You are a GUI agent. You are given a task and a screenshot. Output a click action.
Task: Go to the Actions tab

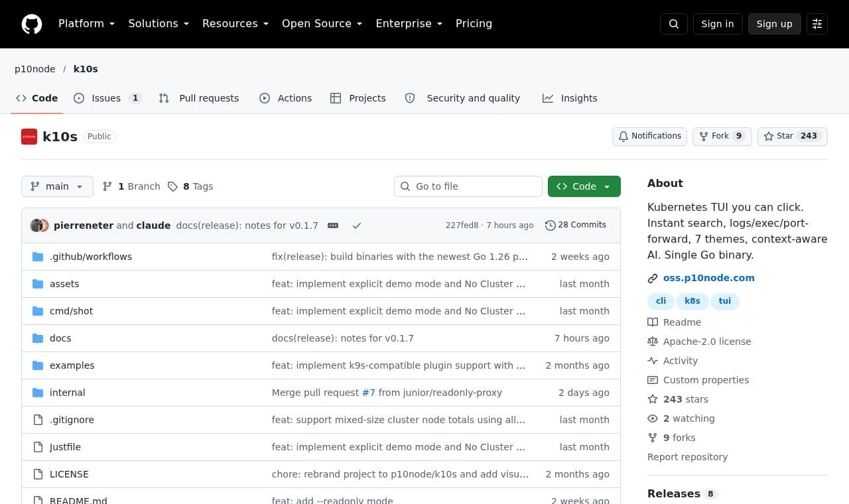(x=285, y=98)
